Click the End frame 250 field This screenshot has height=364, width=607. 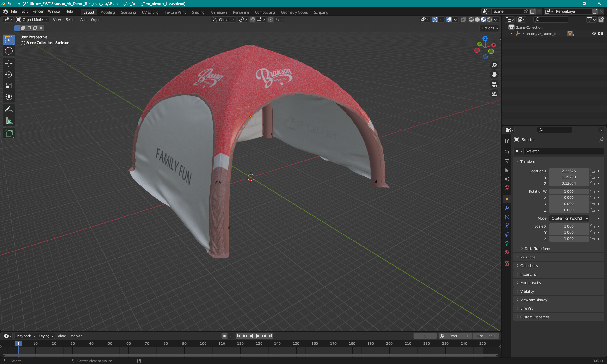[x=486, y=336]
